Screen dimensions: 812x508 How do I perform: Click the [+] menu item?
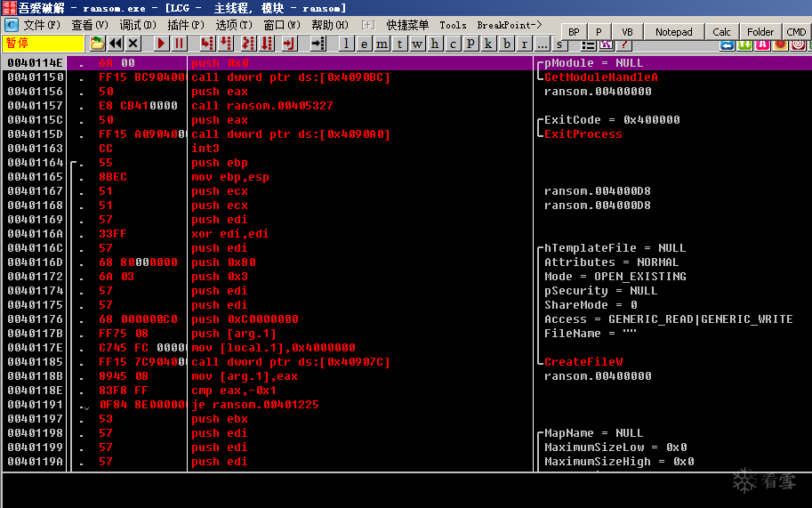368,25
